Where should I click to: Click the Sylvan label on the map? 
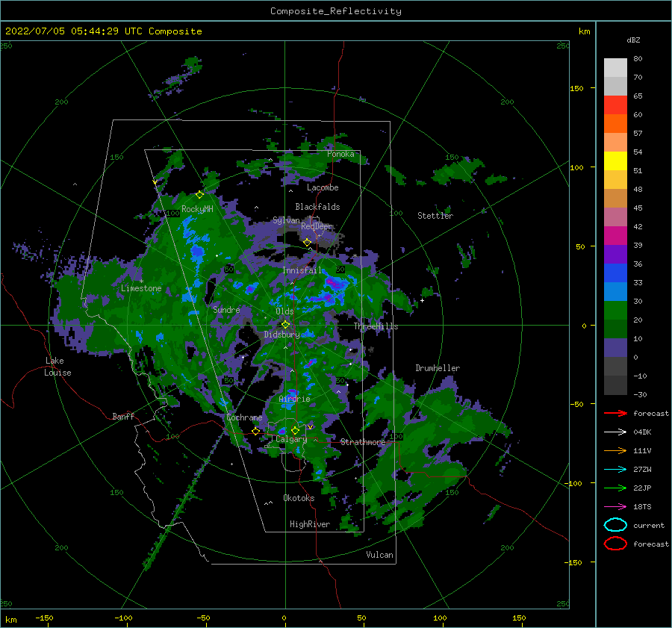(286, 220)
